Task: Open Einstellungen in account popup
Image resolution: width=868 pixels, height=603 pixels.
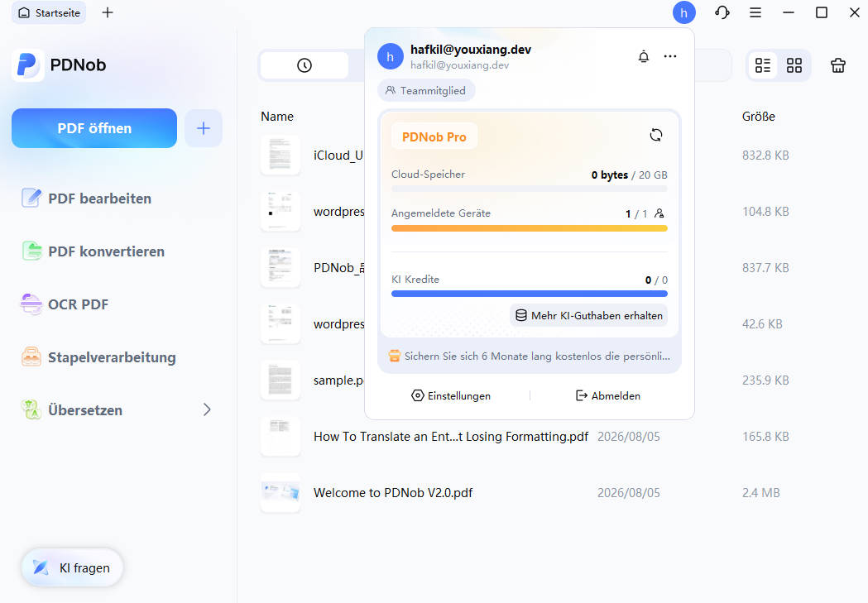Action: pos(451,395)
